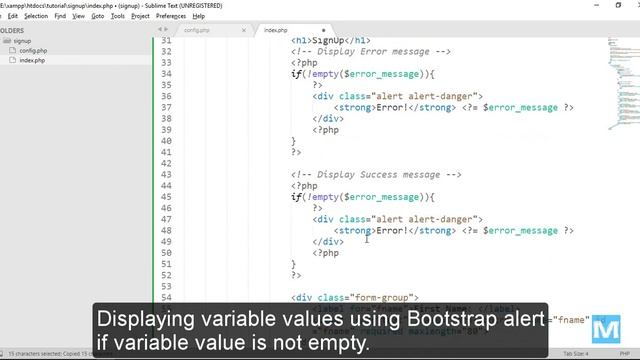Click the Tab Size setting in status bar
The height and width of the screenshot is (360, 640).
[576, 354]
